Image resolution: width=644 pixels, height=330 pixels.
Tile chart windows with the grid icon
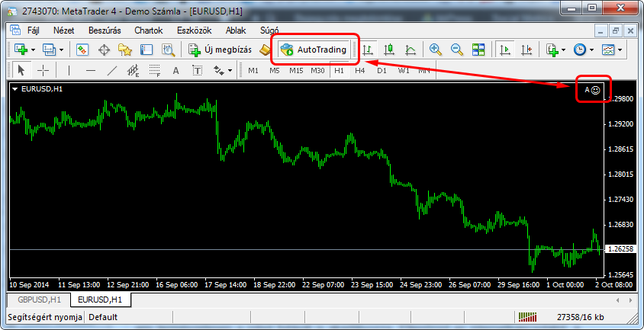pyautogui.click(x=478, y=50)
